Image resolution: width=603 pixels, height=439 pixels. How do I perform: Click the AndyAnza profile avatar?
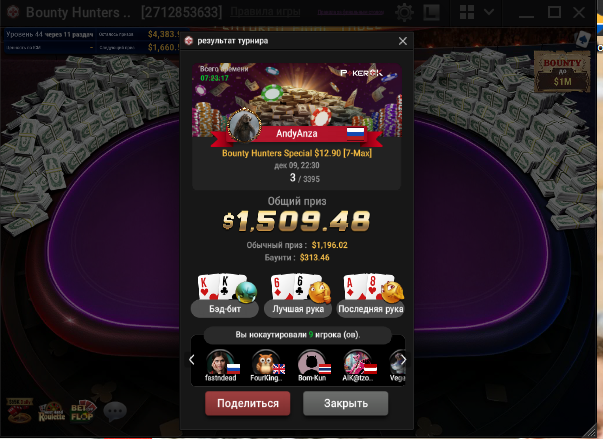[244, 125]
